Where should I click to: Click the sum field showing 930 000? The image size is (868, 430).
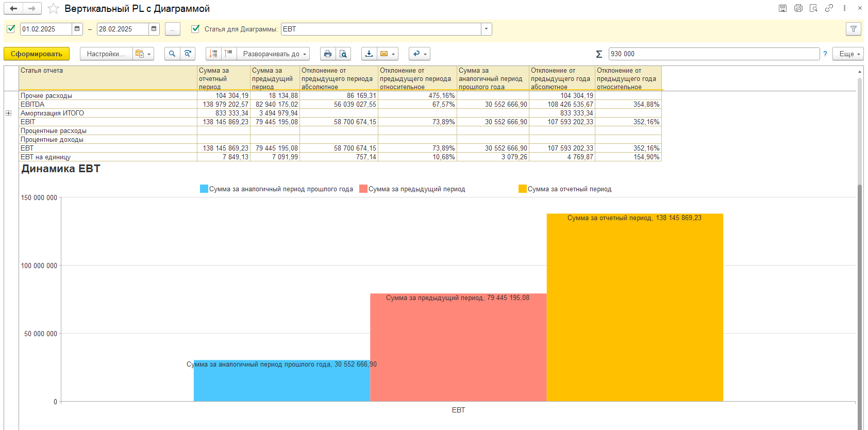pos(713,54)
